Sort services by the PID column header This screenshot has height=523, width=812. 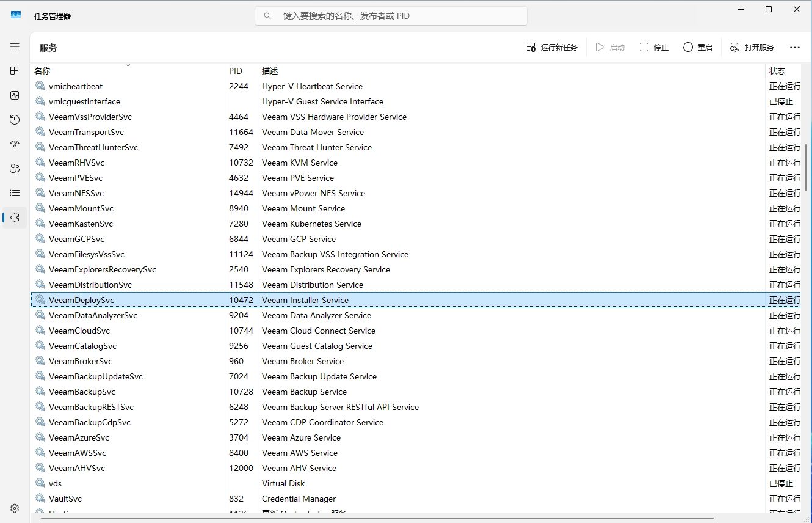(x=242, y=71)
